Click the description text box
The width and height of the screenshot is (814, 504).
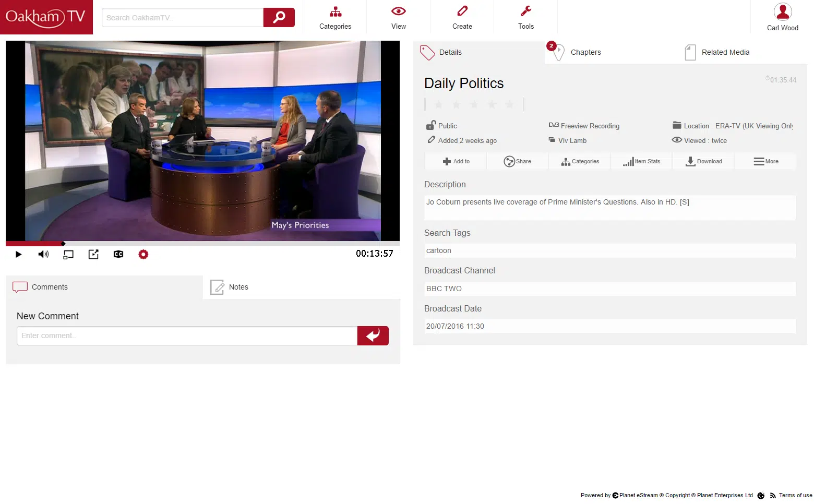coord(610,208)
